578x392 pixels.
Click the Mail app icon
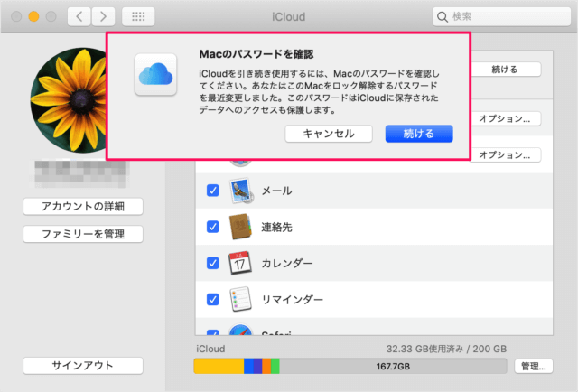point(241,191)
